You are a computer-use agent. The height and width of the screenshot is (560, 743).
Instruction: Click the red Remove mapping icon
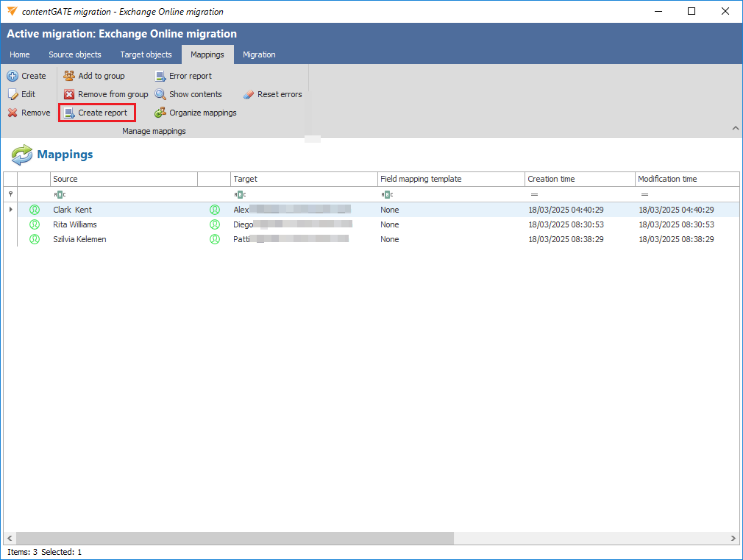(13, 113)
